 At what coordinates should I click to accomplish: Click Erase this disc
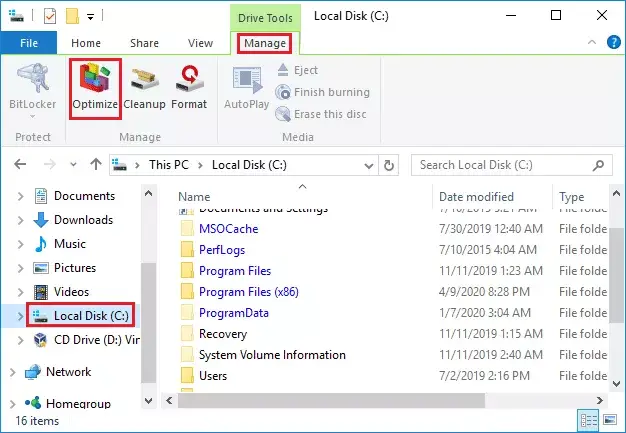(321, 114)
